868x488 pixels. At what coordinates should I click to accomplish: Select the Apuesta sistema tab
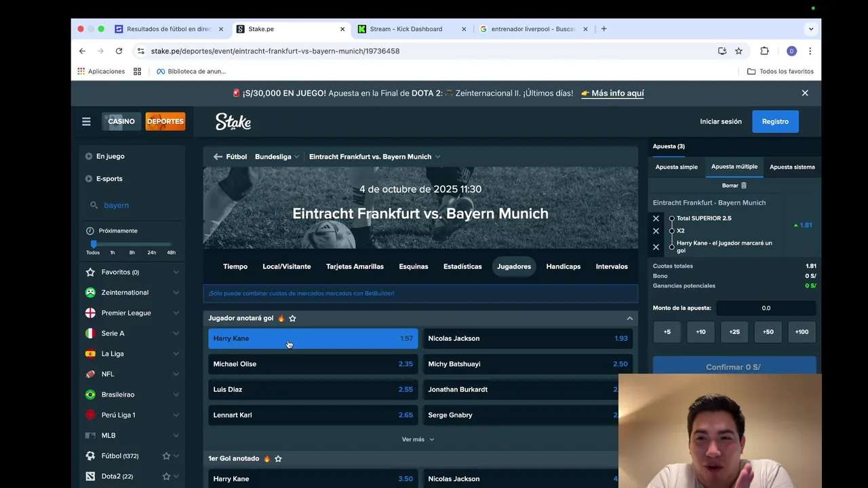click(x=792, y=167)
